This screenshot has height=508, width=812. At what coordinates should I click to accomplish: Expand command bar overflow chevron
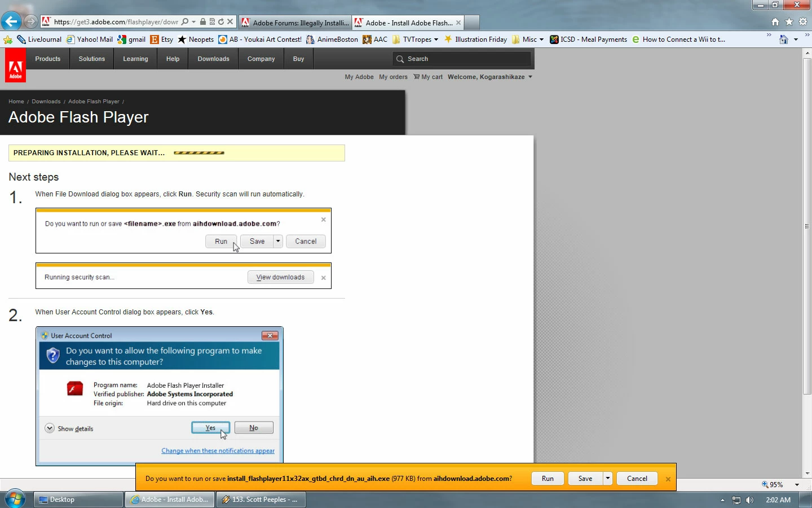(x=807, y=35)
